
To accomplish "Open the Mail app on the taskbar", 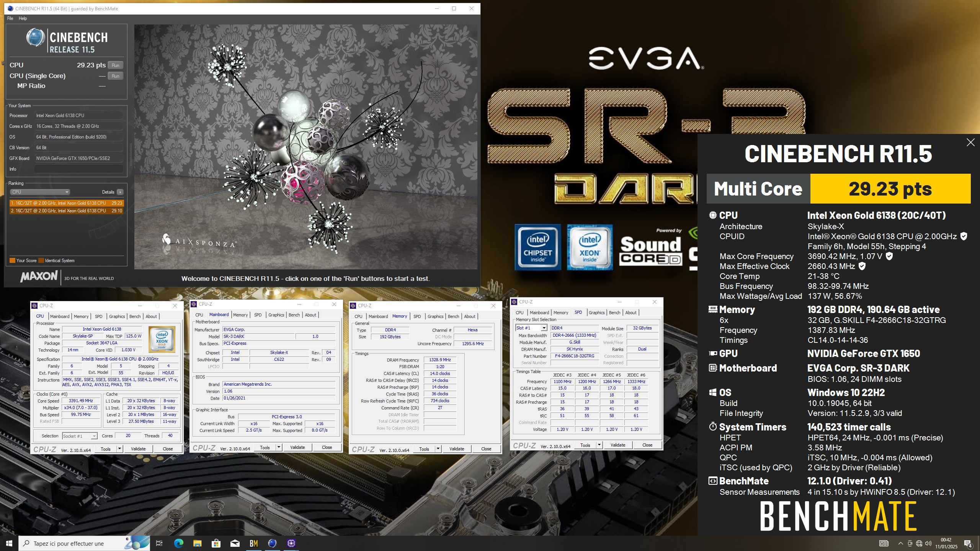I will coord(235,543).
